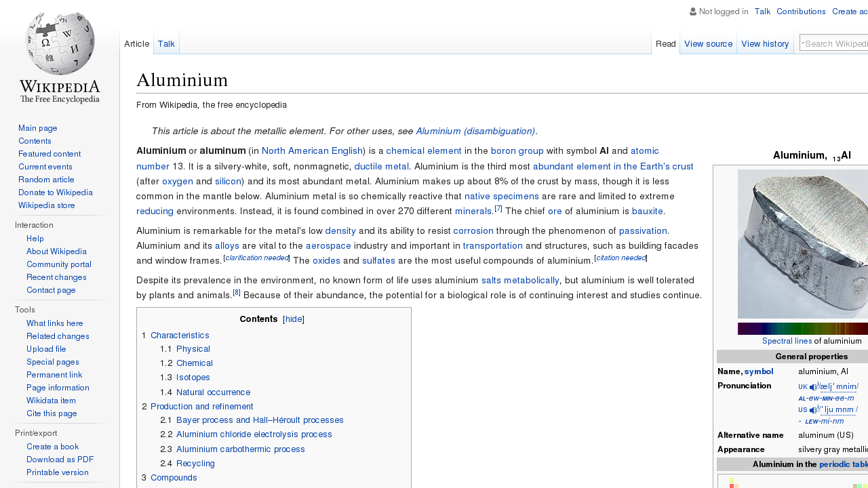
Task: Follow the aerospace link
Action: point(328,246)
